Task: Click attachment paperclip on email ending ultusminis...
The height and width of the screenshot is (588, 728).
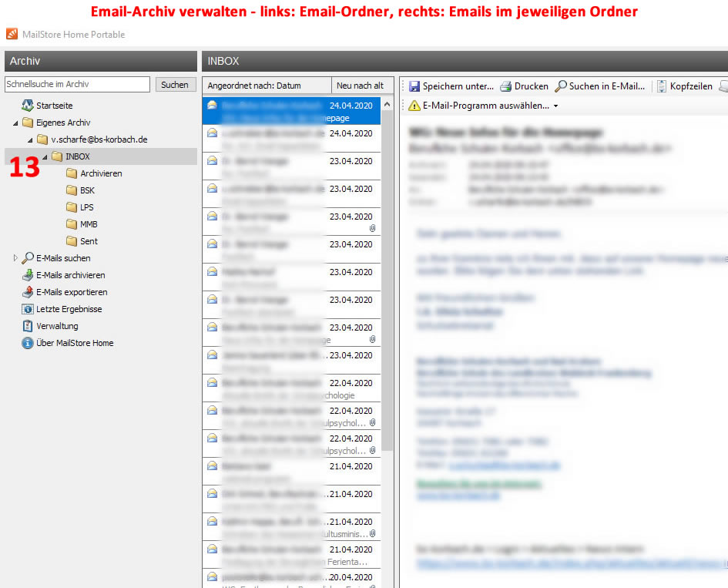Action: pos(372,533)
